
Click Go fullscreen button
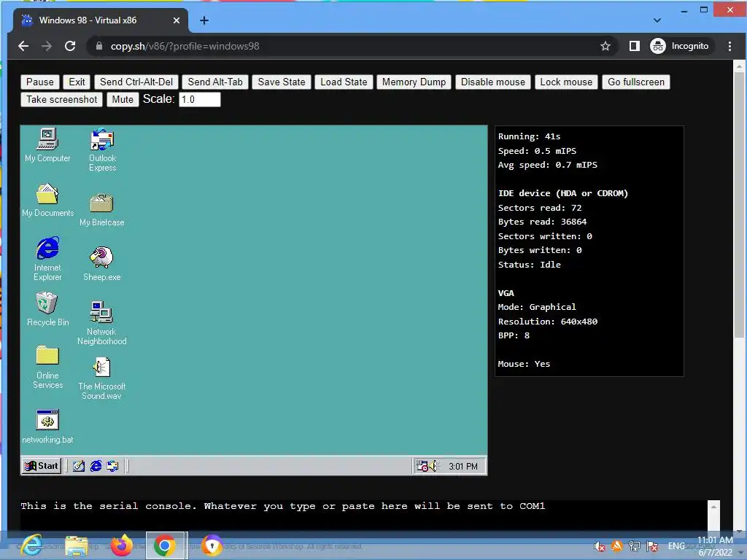636,82
